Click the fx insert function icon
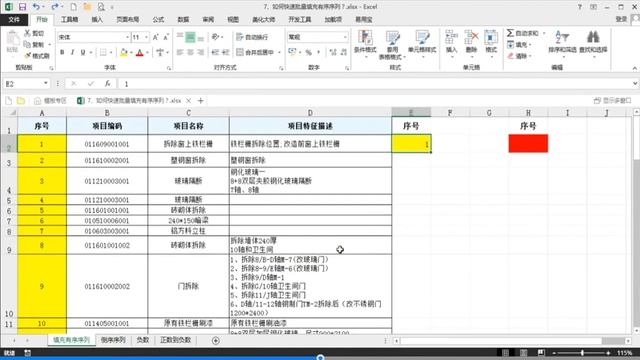This screenshot has height=360, width=640. [x=107, y=84]
